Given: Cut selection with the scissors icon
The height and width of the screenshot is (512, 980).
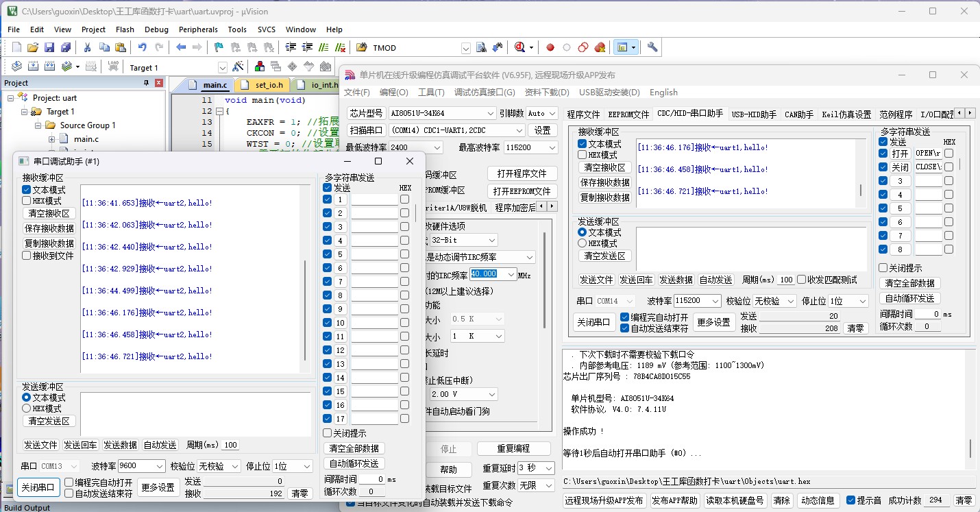Looking at the screenshot, I should 87,47.
